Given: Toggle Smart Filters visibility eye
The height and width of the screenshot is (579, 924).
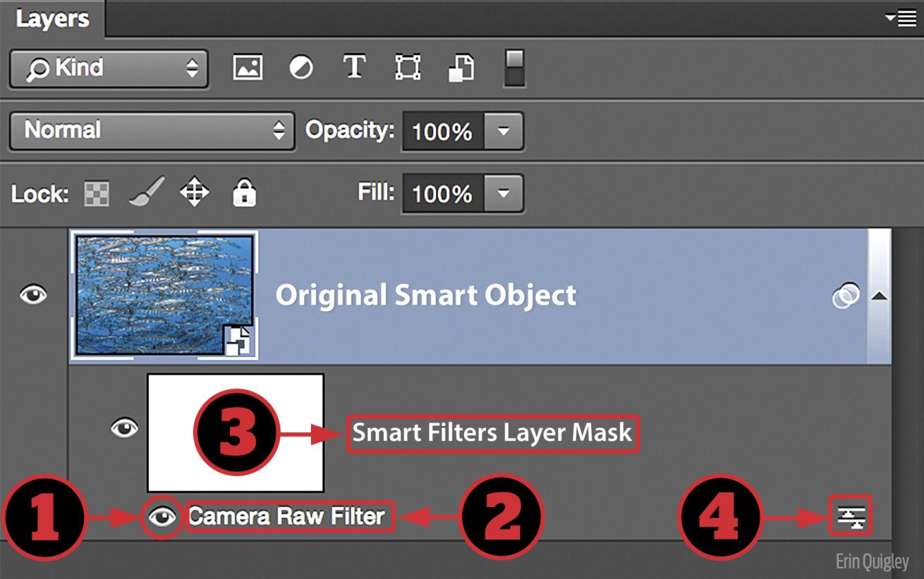Looking at the screenshot, I should [x=125, y=428].
